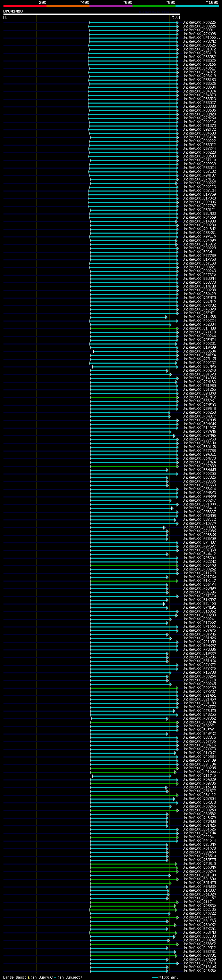Open the UniRef100_P22341 label
This screenshot has height=980, width=222.
tap(199, 837)
